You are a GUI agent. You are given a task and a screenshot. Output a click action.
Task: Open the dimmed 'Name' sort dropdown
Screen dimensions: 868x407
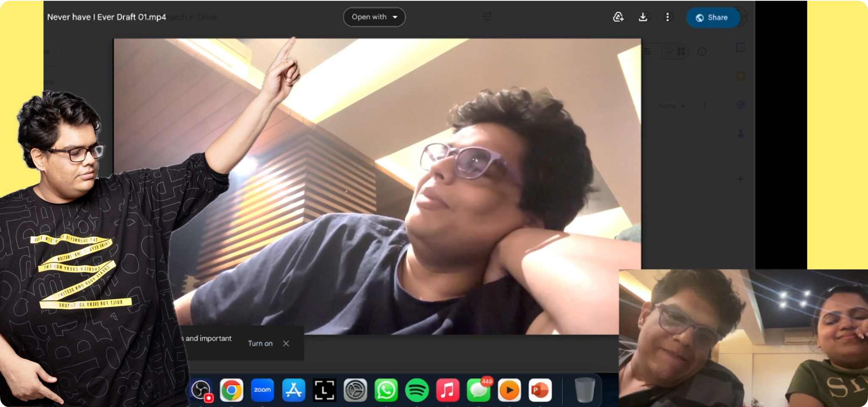click(x=672, y=106)
